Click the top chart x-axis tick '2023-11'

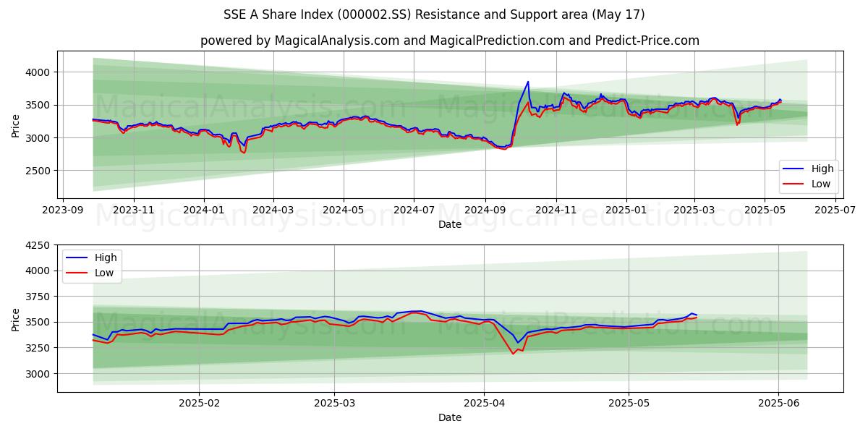tap(134, 210)
